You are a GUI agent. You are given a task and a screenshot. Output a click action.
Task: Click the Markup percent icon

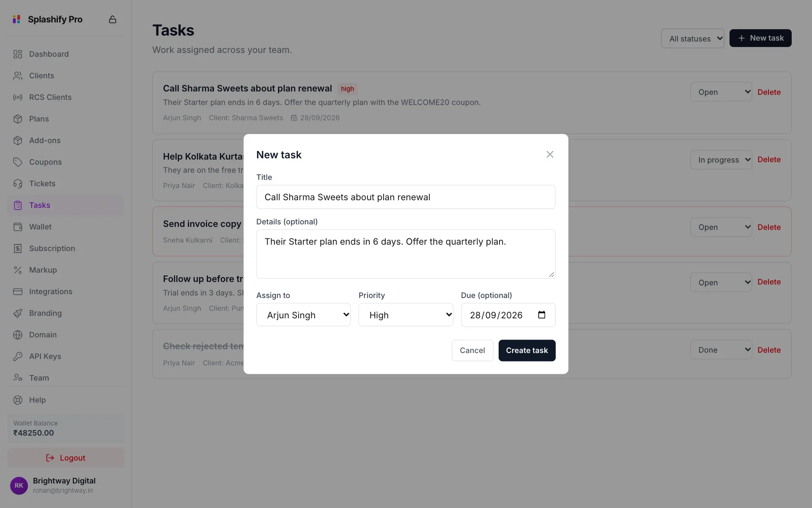point(18,270)
